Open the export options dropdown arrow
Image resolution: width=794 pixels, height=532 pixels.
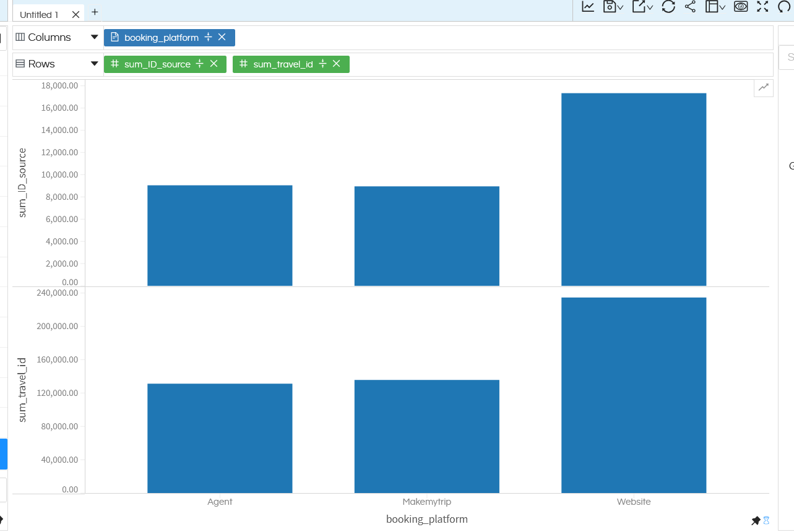[650, 7]
